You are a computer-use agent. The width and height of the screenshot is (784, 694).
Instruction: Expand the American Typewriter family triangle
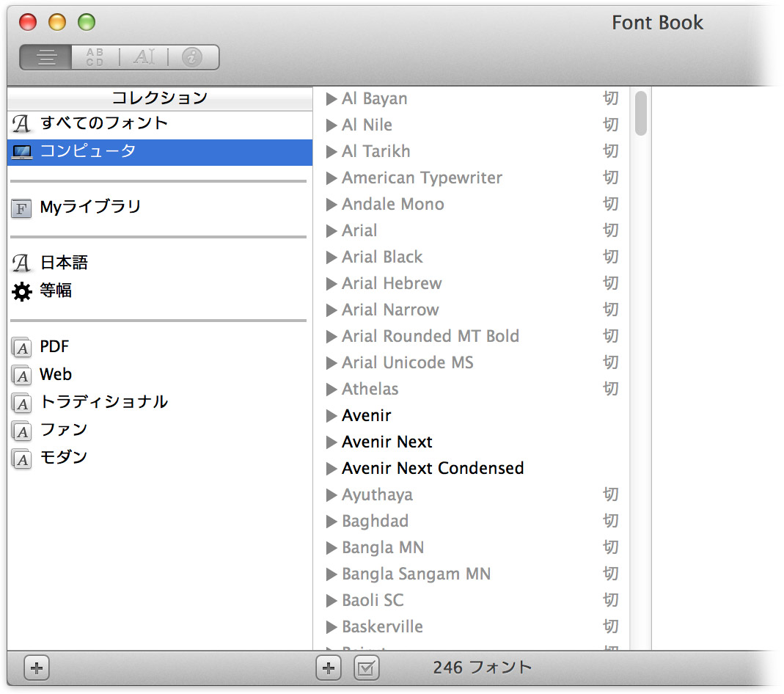331,178
